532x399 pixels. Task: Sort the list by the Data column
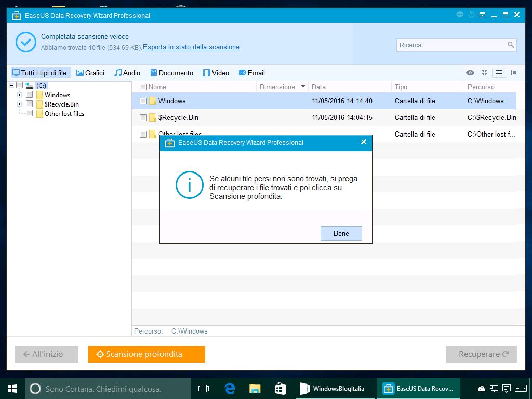318,87
